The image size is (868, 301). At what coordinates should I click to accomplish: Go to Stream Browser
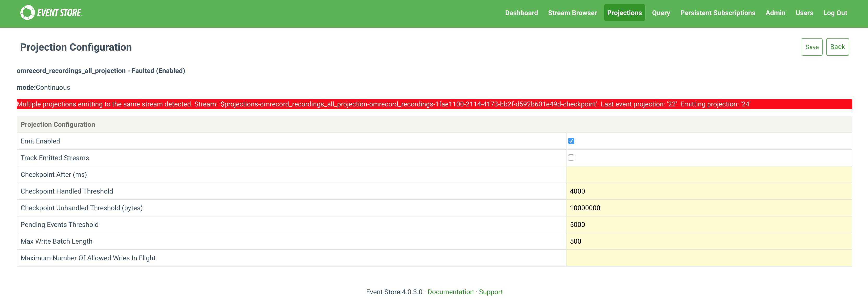pyautogui.click(x=572, y=13)
